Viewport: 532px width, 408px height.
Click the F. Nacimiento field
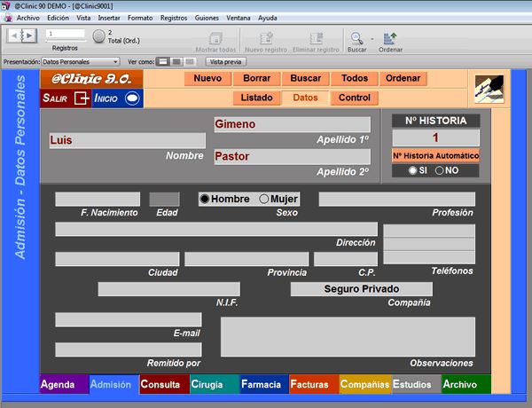tap(98, 199)
